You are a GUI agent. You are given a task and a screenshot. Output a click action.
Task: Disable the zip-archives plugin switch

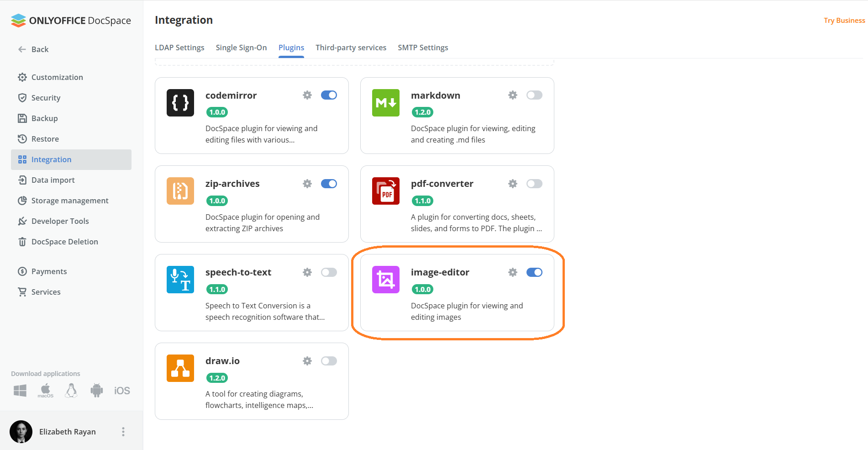tap(329, 184)
